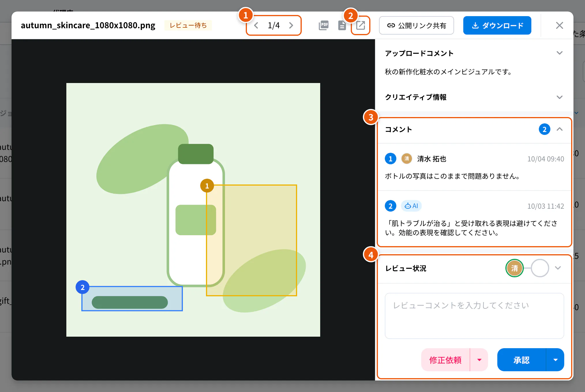585x392 pixels.
Task: Click the timestamp 10/04 09:40
Action: tap(545, 159)
